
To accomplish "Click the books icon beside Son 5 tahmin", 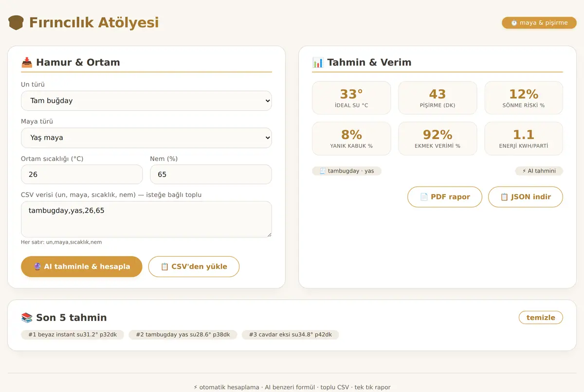I will pyautogui.click(x=27, y=318).
